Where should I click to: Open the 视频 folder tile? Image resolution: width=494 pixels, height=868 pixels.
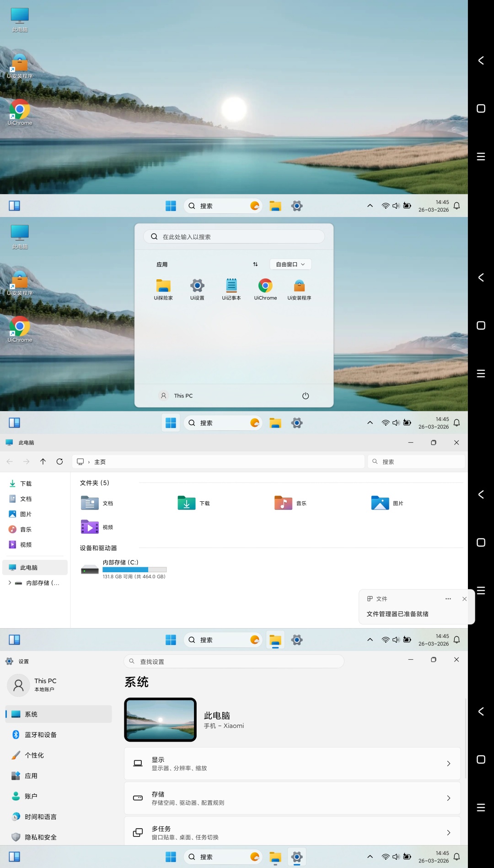click(x=97, y=527)
